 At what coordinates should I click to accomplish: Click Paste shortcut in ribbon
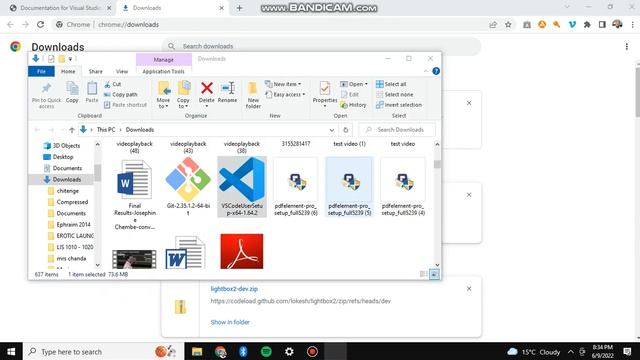tap(125, 105)
